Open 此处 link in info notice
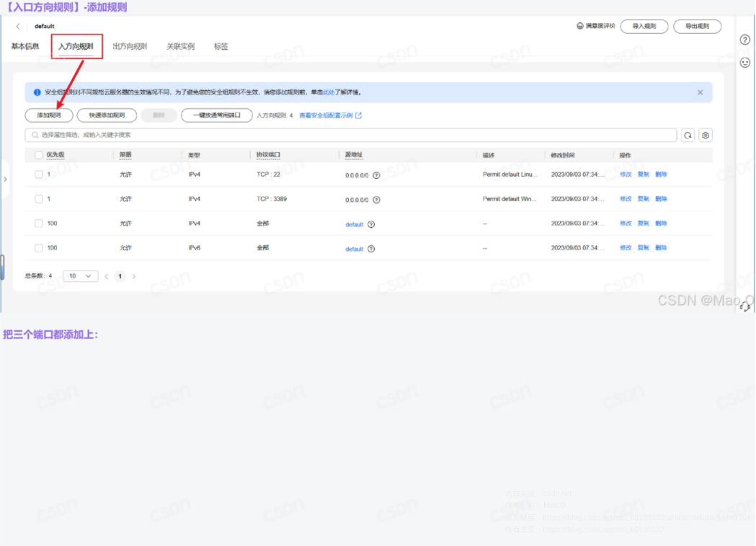Image resolution: width=756 pixels, height=546 pixels. click(329, 92)
